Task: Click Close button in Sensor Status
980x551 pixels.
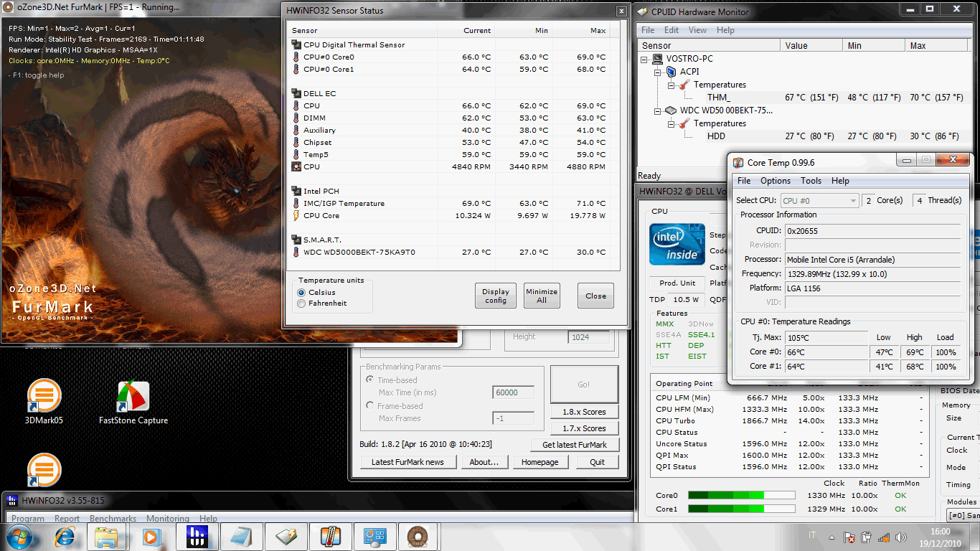Action: click(x=596, y=296)
